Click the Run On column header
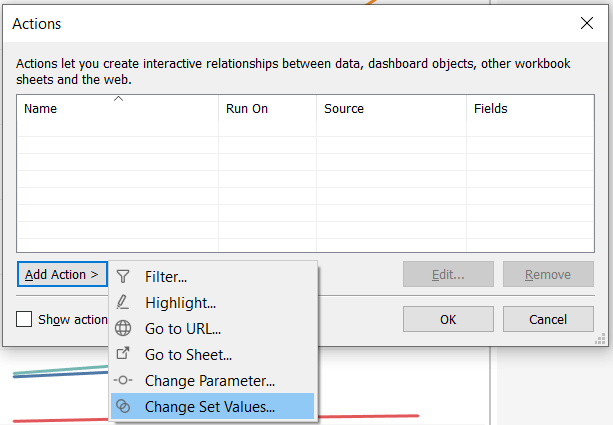 click(267, 108)
